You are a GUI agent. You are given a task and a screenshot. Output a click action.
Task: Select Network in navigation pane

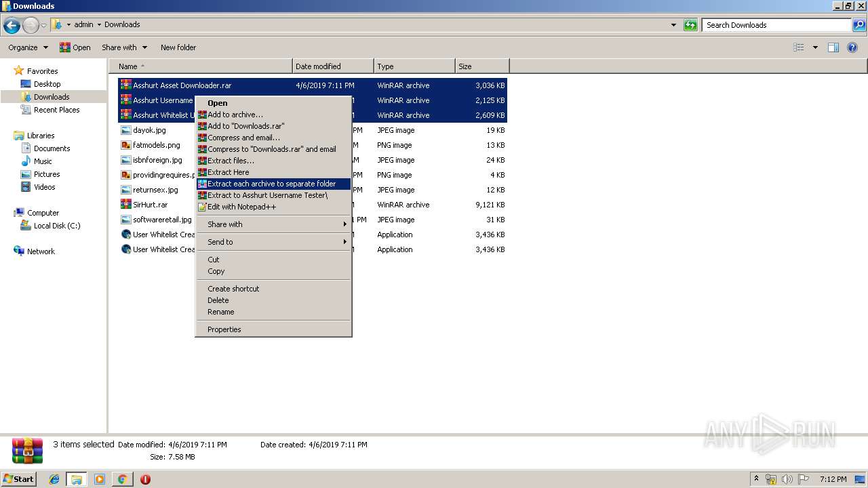41,251
